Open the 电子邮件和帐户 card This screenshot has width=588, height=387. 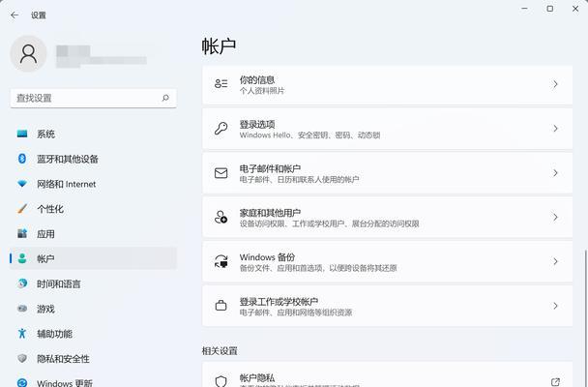click(x=388, y=173)
